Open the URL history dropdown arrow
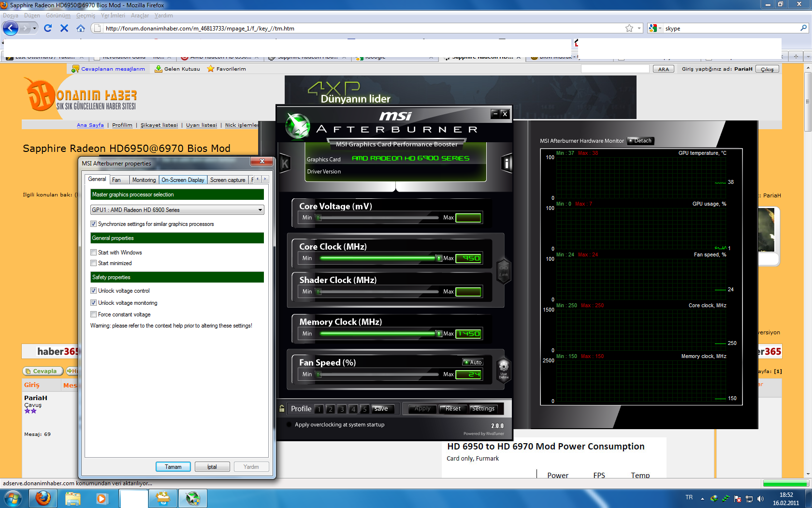The height and width of the screenshot is (508, 812). tap(639, 28)
